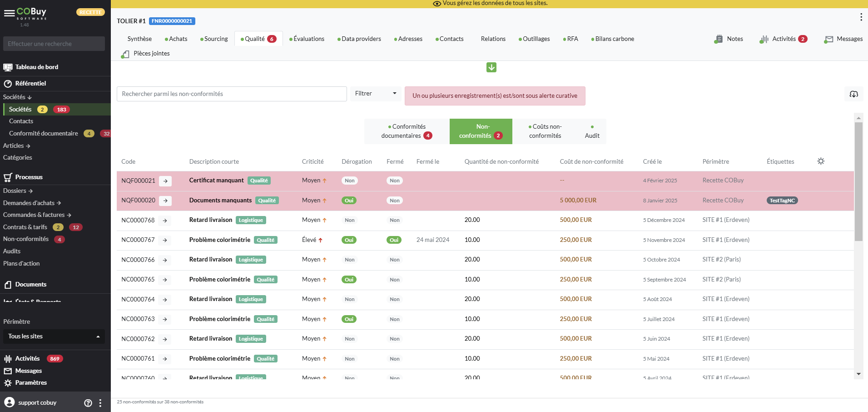Open Contrats & tarifs in sidebar
This screenshot has width=868, height=412.
click(25, 227)
